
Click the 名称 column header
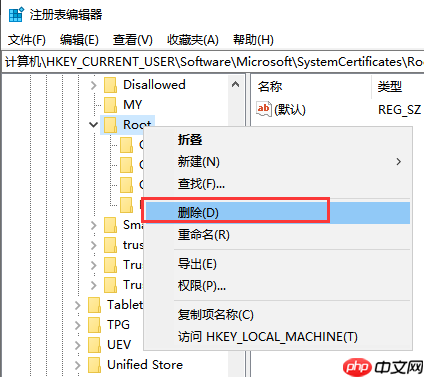(x=270, y=87)
